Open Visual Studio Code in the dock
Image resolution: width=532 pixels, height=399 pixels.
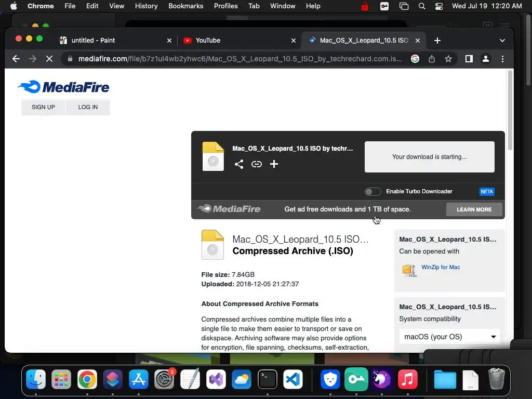[x=293, y=379]
